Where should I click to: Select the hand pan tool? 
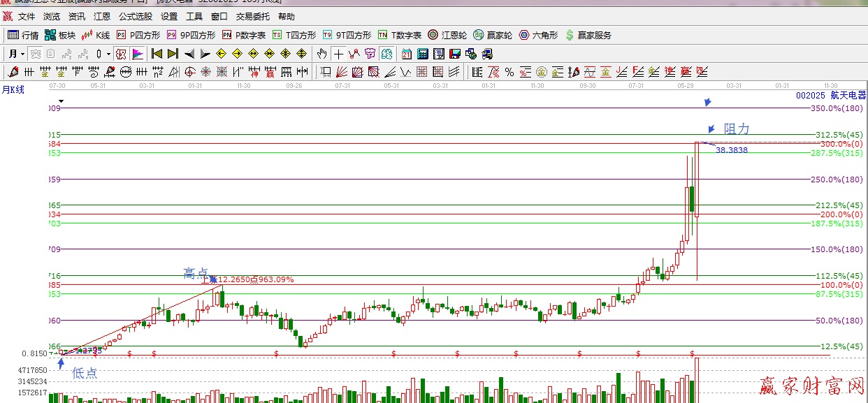coord(321,54)
